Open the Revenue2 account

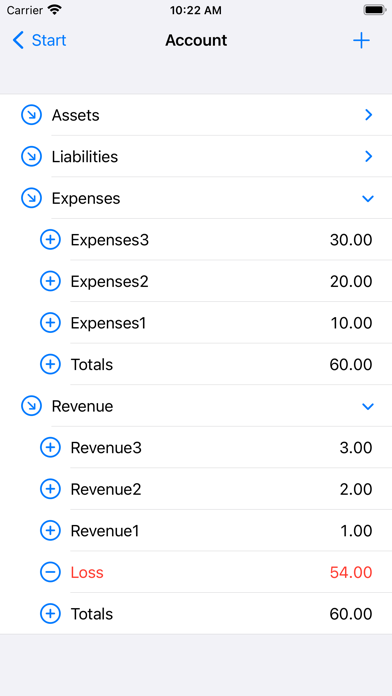tap(106, 489)
